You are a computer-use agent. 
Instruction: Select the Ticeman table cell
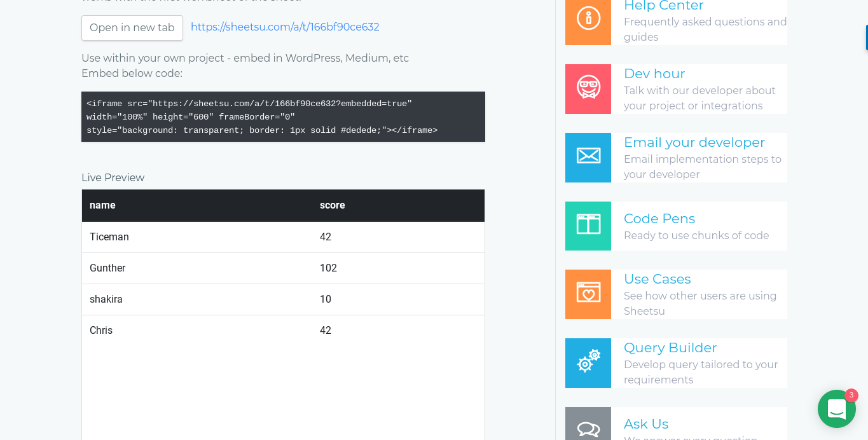(x=197, y=237)
